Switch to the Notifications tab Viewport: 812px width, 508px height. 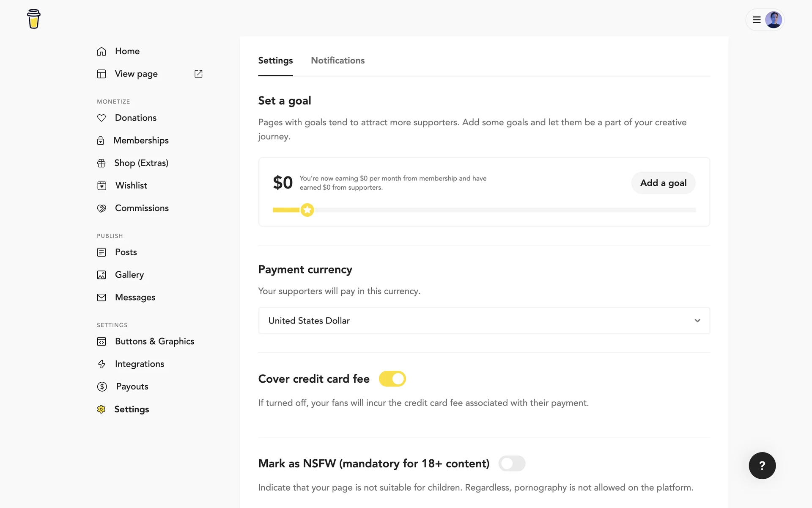coord(337,61)
